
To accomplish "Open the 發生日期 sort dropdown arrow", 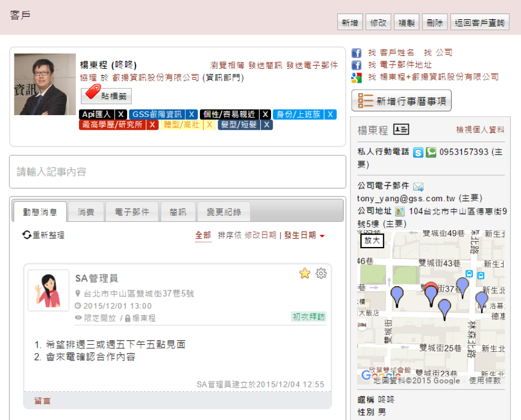I will click(323, 236).
